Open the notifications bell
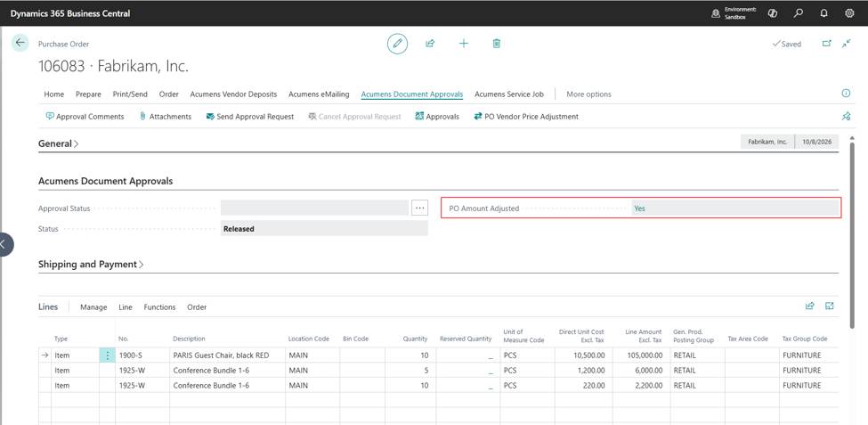Image resolution: width=868 pixels, height=425 pixels. pyautogui.click(x=823, y=13)
